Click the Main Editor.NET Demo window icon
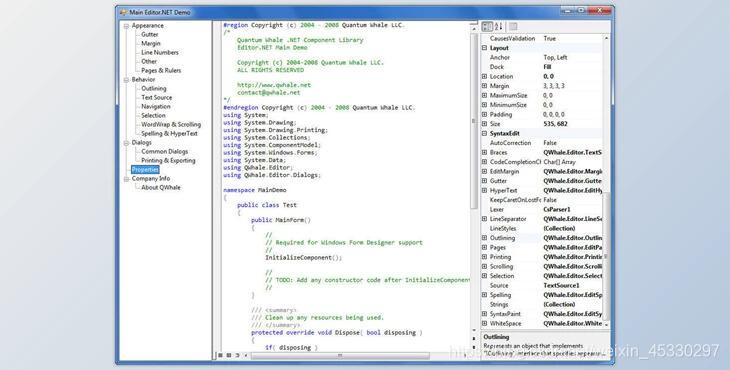The height and width of the screenshot is (370, 730). click(x=123, y=12)
